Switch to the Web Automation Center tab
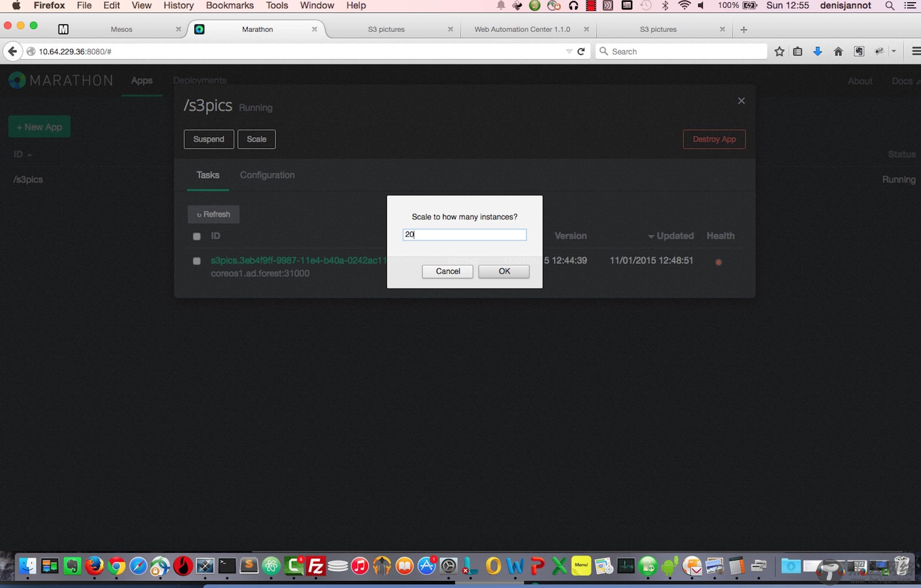 coord(522,29)
